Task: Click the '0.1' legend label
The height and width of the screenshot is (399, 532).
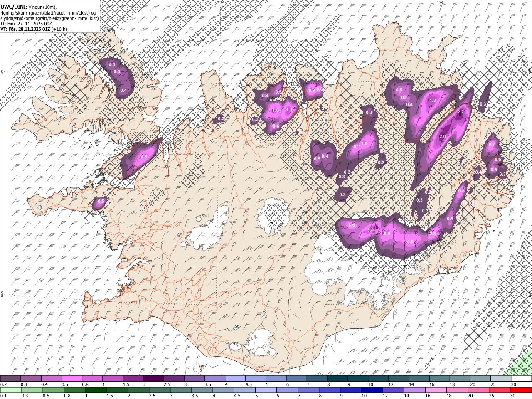Action: (3, 396)
